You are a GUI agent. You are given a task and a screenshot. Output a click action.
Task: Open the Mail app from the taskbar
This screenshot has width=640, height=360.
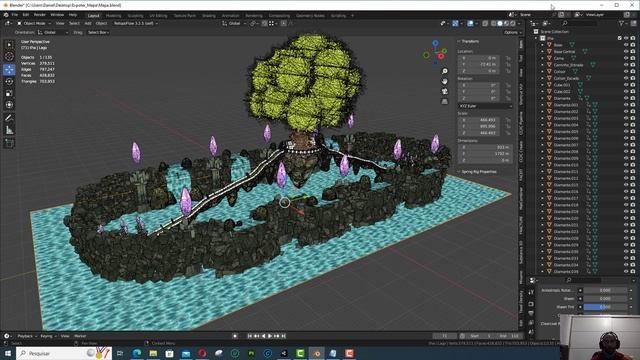pos(186,353)
